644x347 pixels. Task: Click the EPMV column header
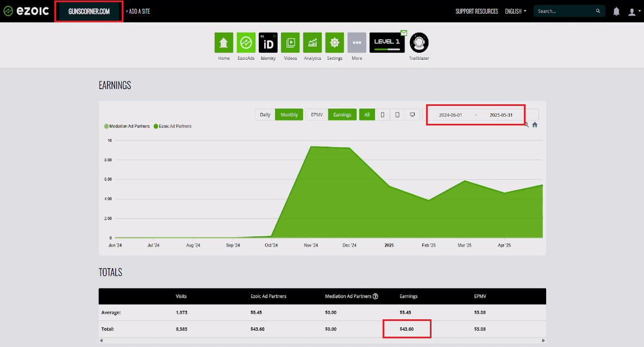pyautogui.click(x=480, y=296)
